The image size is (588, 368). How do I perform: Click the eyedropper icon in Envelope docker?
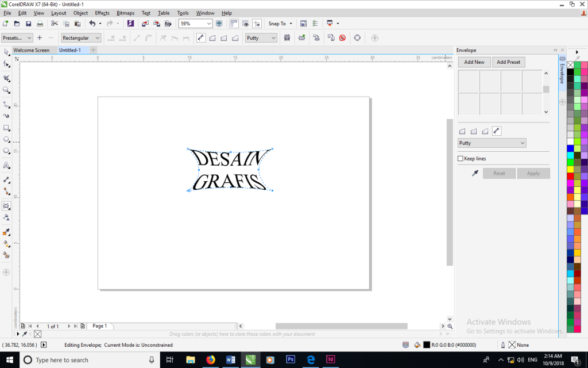click(475, 173)
